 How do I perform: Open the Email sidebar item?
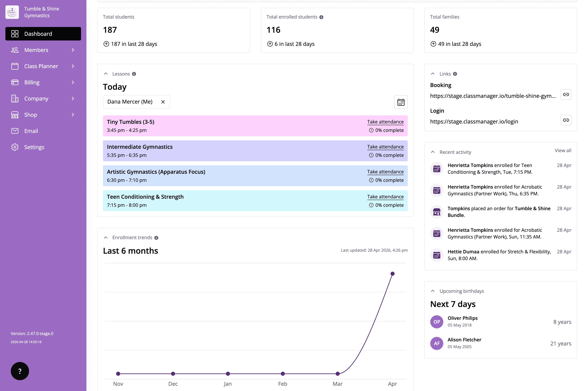(x=31, y=131)
